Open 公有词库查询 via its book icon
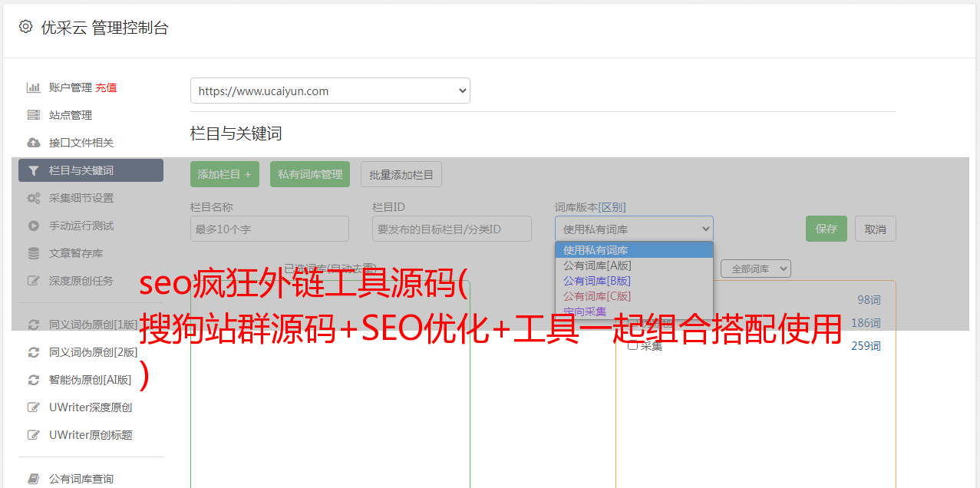The width and height of the screenshot is (980, 488). click(33, 479)
